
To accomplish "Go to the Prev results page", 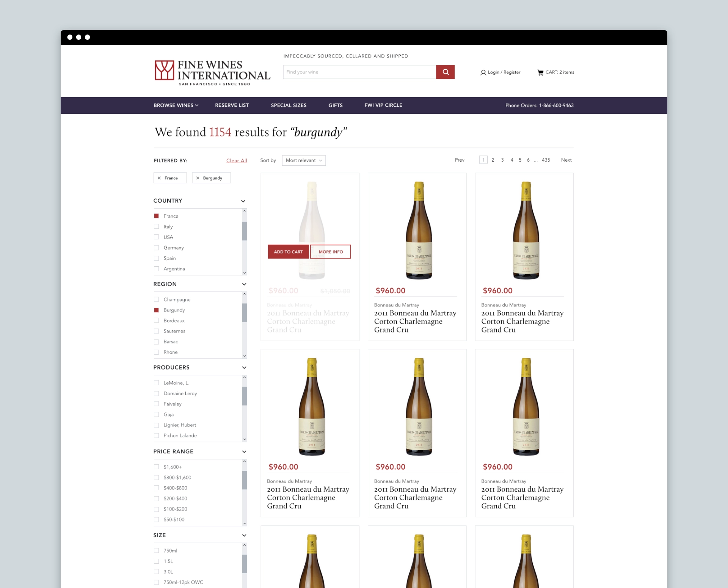I will pyautogui.click(x=460, y=160).
